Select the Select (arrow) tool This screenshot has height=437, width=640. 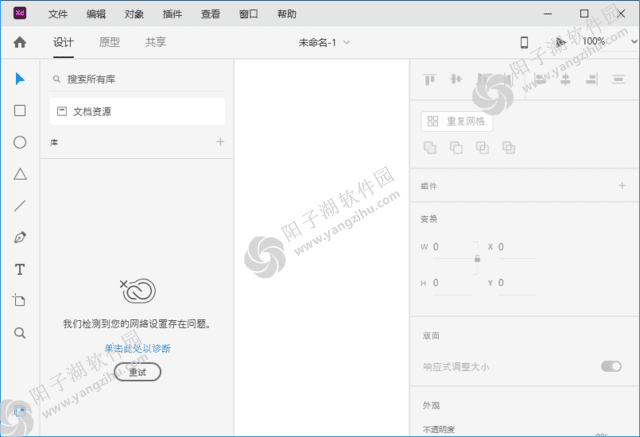(20, 79)
